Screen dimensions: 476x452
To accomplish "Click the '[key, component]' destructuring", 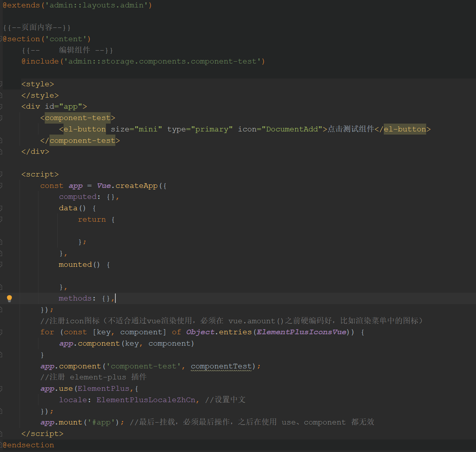I will tap(129, 332).
